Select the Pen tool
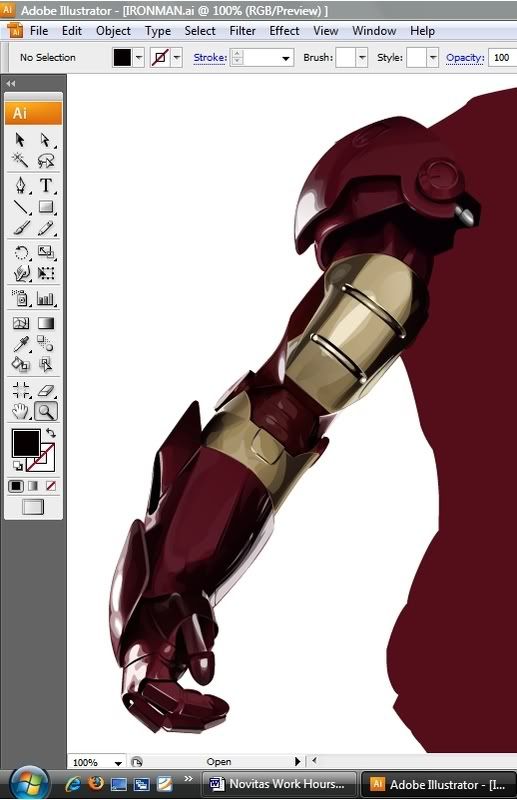517x800 pixels. tap(20, 185)
